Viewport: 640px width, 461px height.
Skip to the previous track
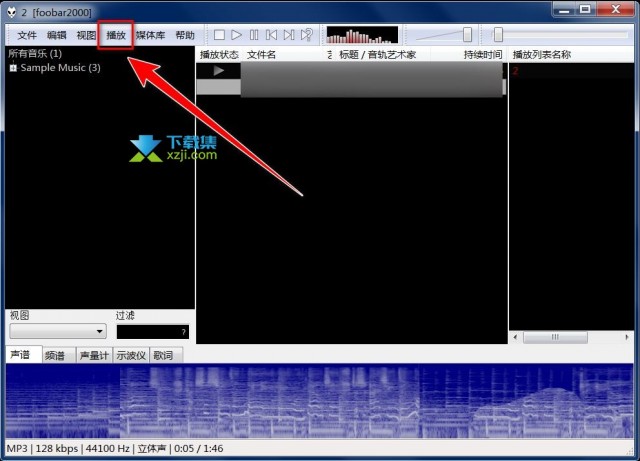271,35
